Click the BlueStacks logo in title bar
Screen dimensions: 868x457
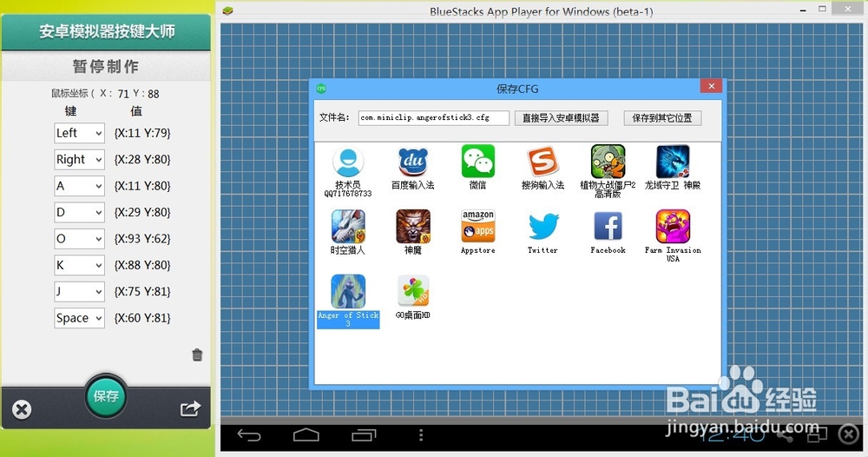point(227,10)
